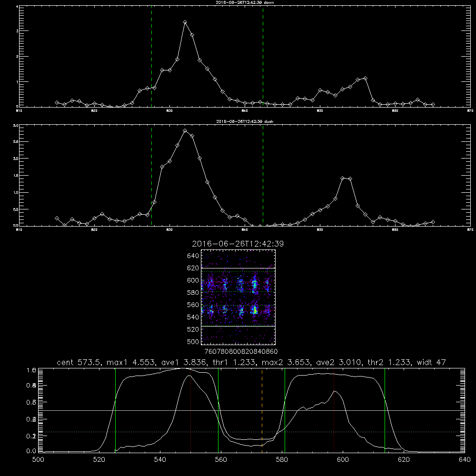Click the green vertical line near 559 in the bottom plot
The height and width of the screenshot is (476, 476).
218,410
